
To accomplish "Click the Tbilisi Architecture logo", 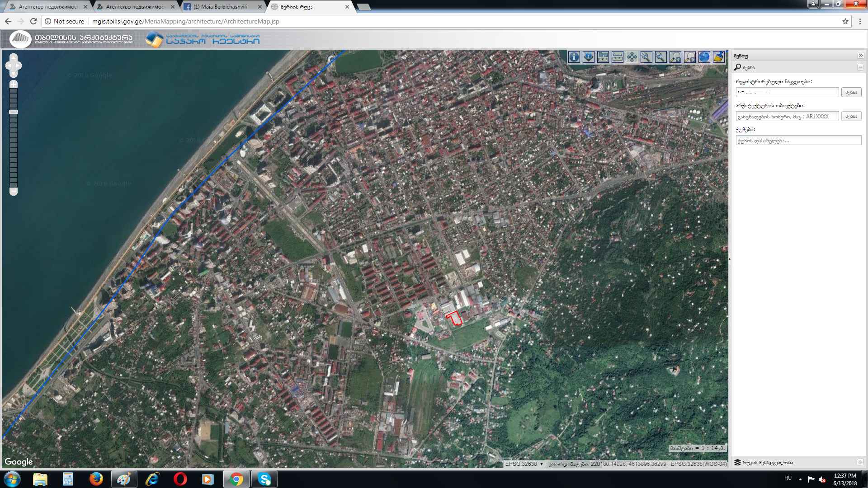I will click(71, 39).
